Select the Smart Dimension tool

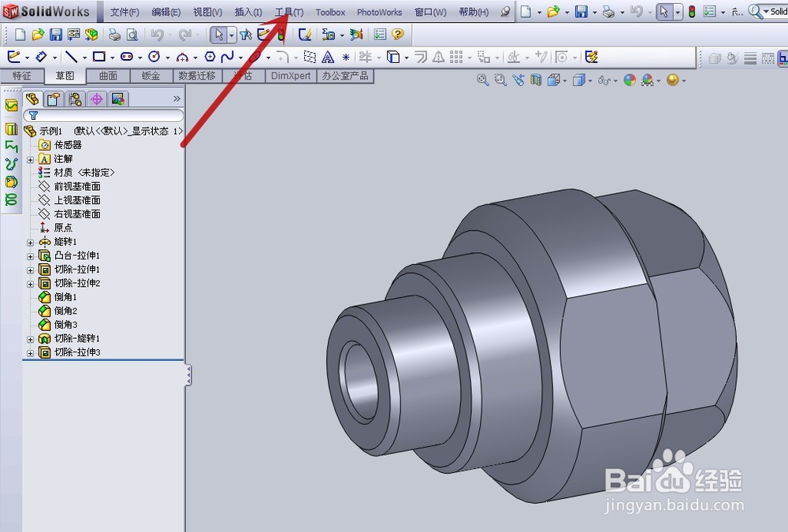[41, 57]
